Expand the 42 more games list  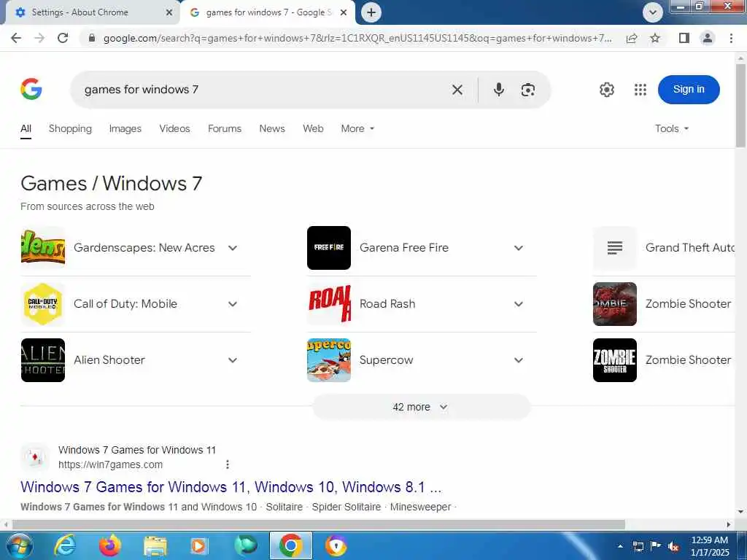421,407
